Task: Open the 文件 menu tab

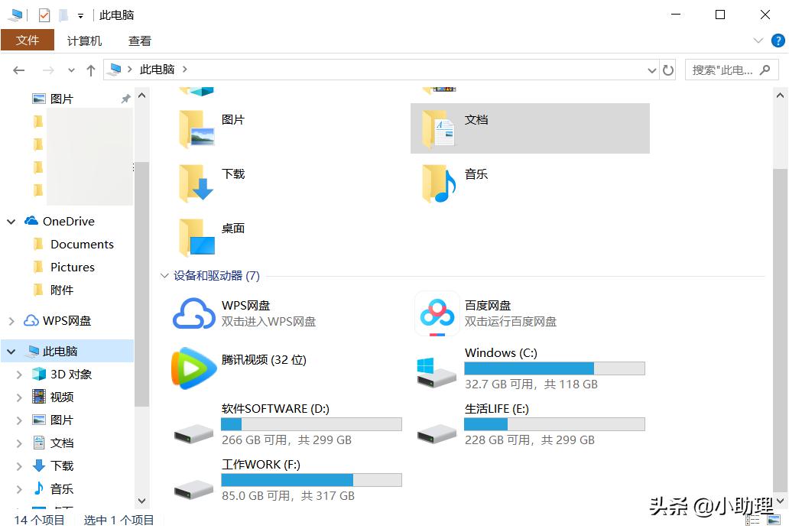Action: pos(28,41)
